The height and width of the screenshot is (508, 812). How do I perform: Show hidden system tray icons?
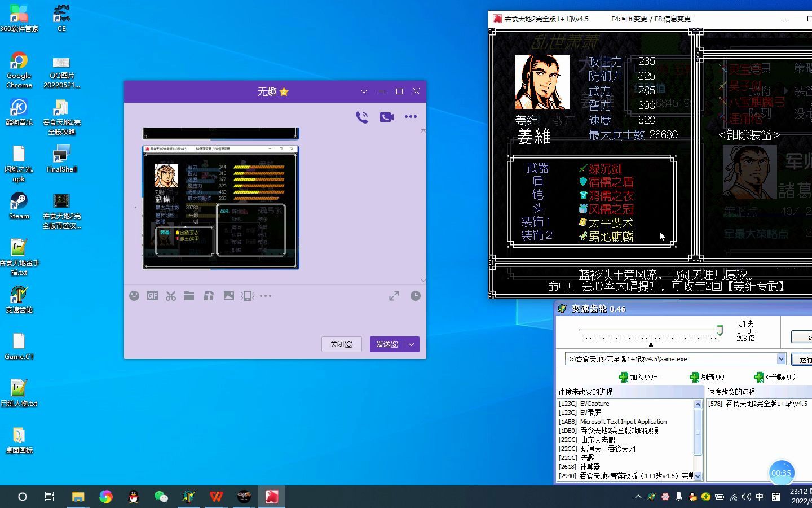[638, 497]
